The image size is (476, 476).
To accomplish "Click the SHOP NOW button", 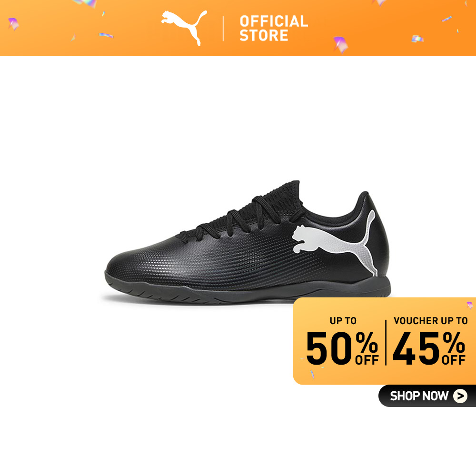I will 427,396.
